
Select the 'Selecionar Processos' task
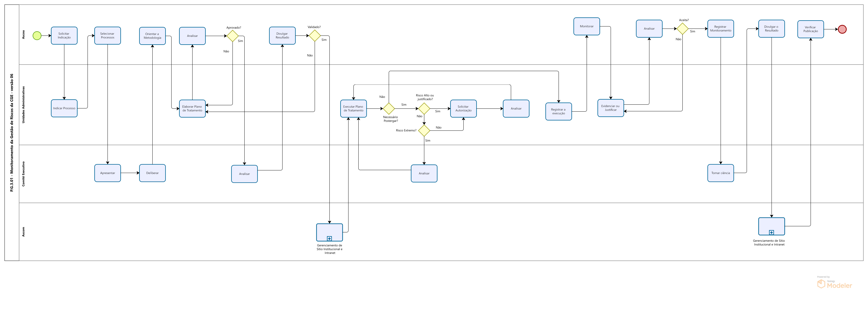pyautogui.click(x=107, y=35)
